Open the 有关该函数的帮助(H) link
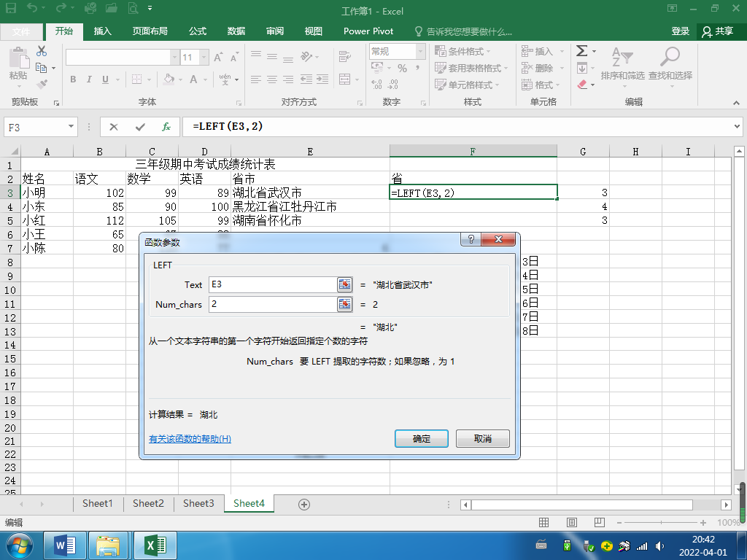 (x=190, y=439)
